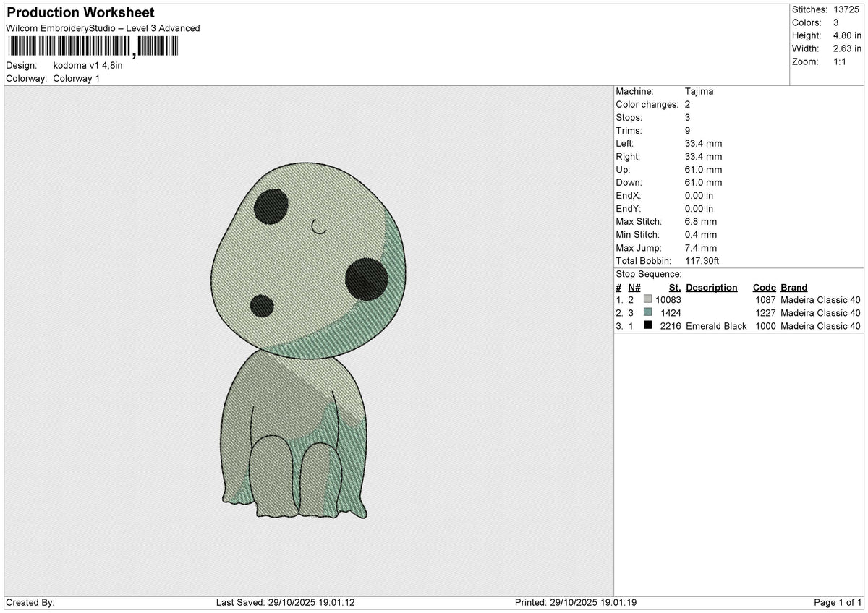Image resolution: width=868 pixels, height=613 pixels.
Task: Click the 'Description' column header
Action: pos(711,287)
